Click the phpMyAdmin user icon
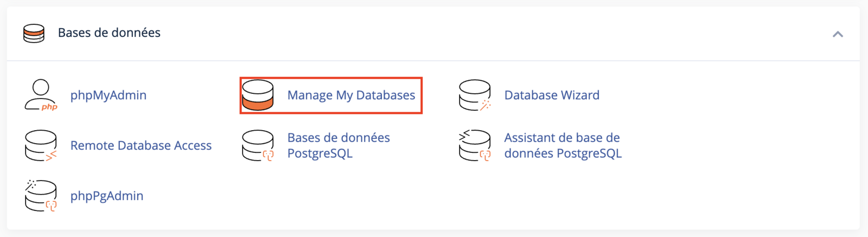Screen dimensions: 868x237 coord(41,95)
